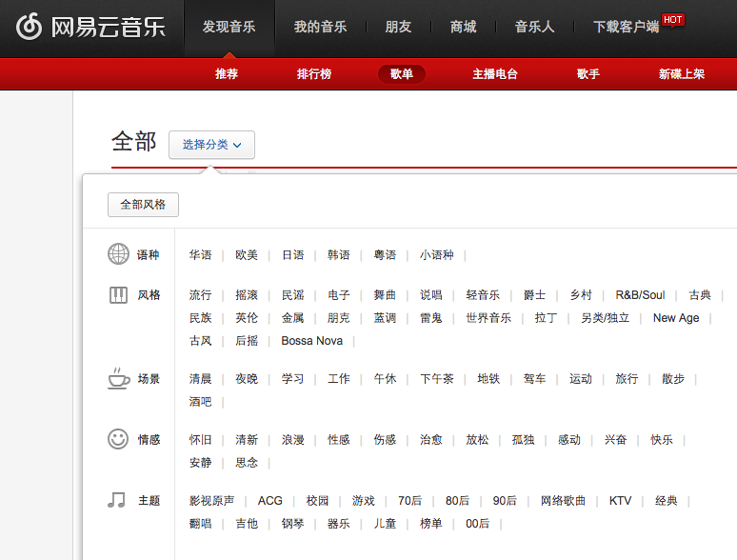Open the 商城 tab

click(463, 27)
